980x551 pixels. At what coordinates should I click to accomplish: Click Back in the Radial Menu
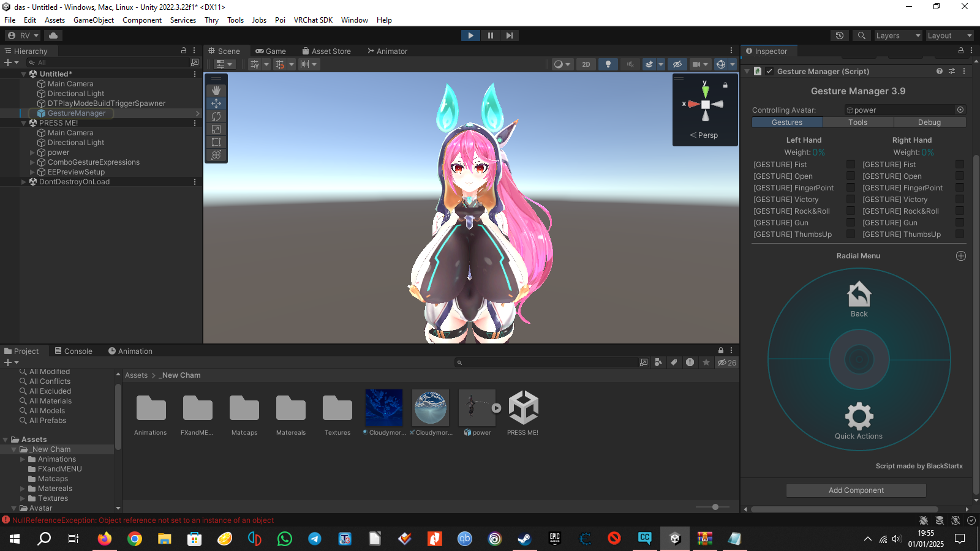click(859, 299)
